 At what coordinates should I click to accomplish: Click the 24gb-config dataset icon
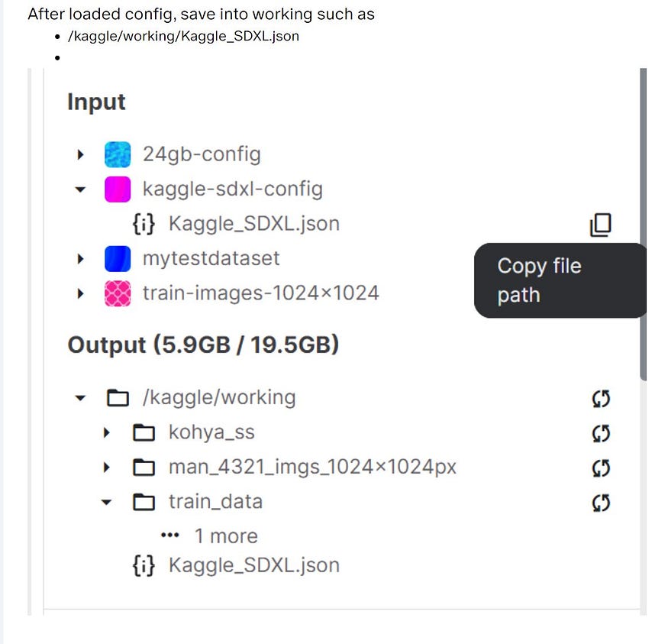[118, 154]
